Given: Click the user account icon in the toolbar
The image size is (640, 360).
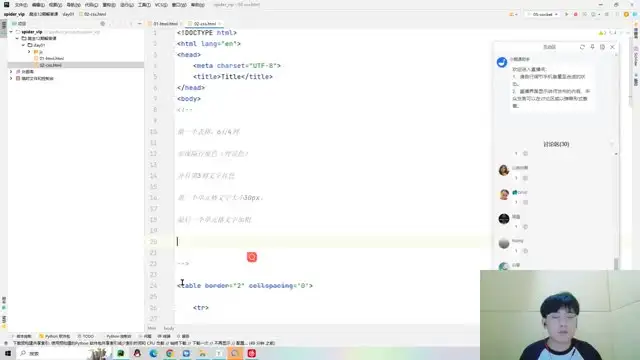Looking at the screenshot, I should tap(513, 14).
